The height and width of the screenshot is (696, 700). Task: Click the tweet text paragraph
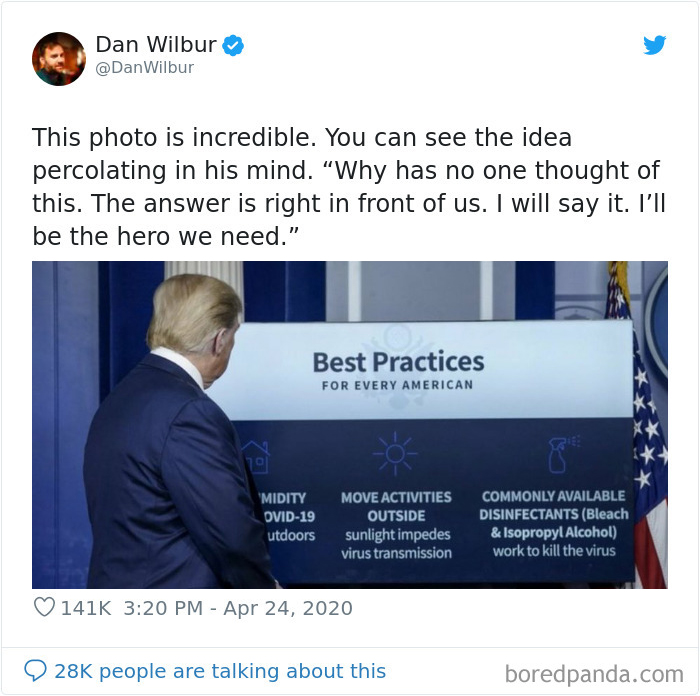[349, 187]
